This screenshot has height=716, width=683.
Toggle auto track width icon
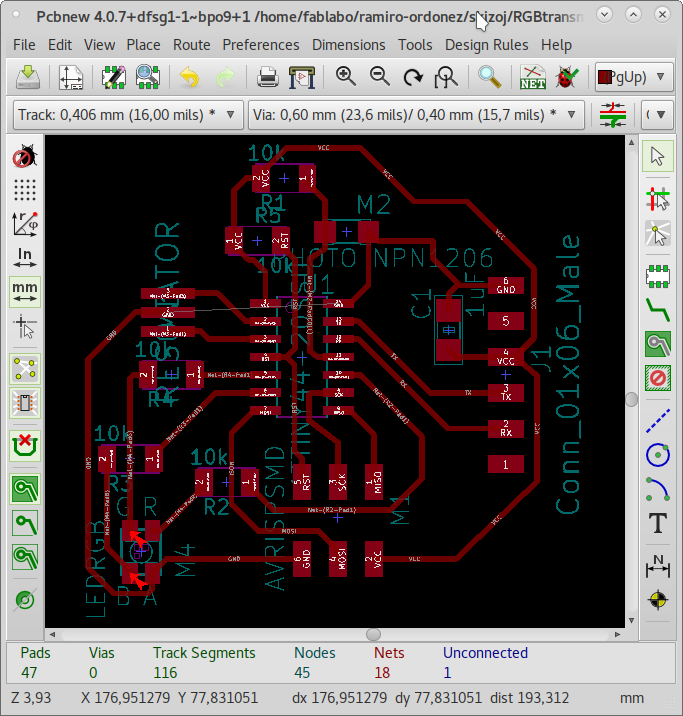(x=613, y=115)
